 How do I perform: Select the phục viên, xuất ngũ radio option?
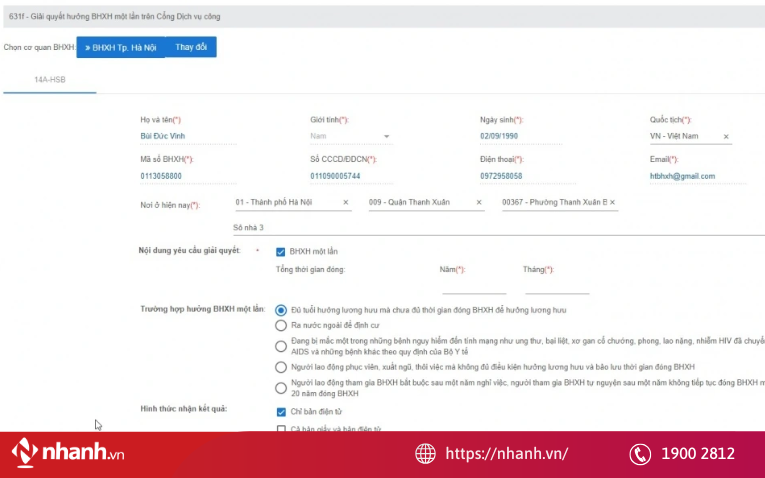coord(281,367)
